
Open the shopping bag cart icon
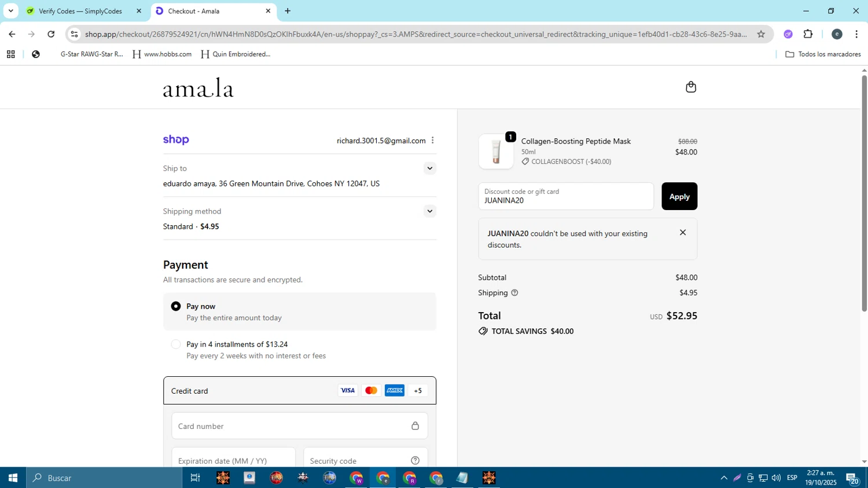[x=690, y=87]
